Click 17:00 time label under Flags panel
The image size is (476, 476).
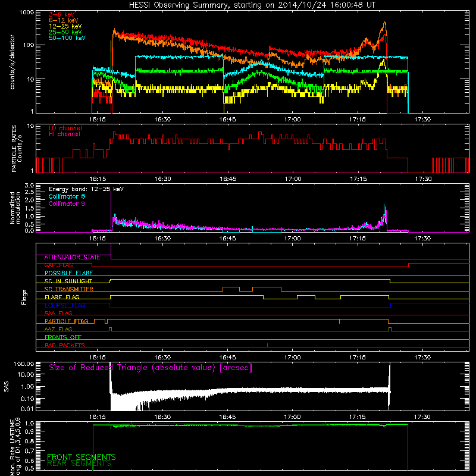pos(293,358)
